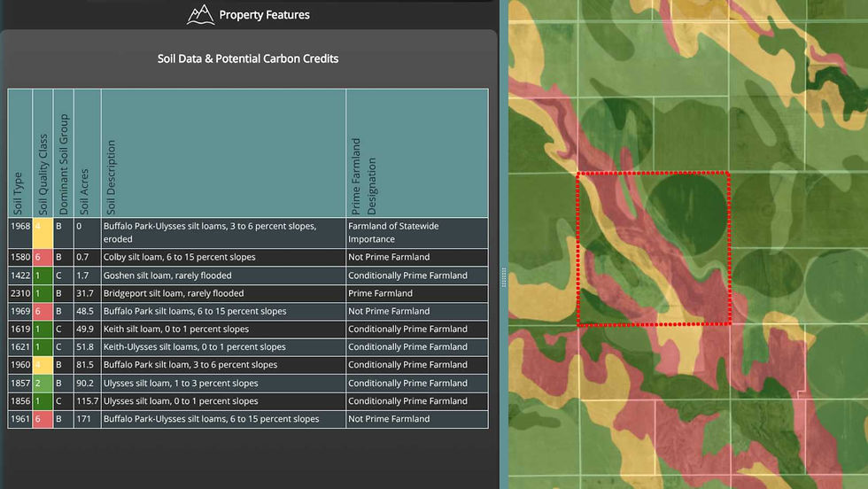This screenshot has width=868, height=489.
Task: Select soil type 1969 cell
Action: (20, 311)
